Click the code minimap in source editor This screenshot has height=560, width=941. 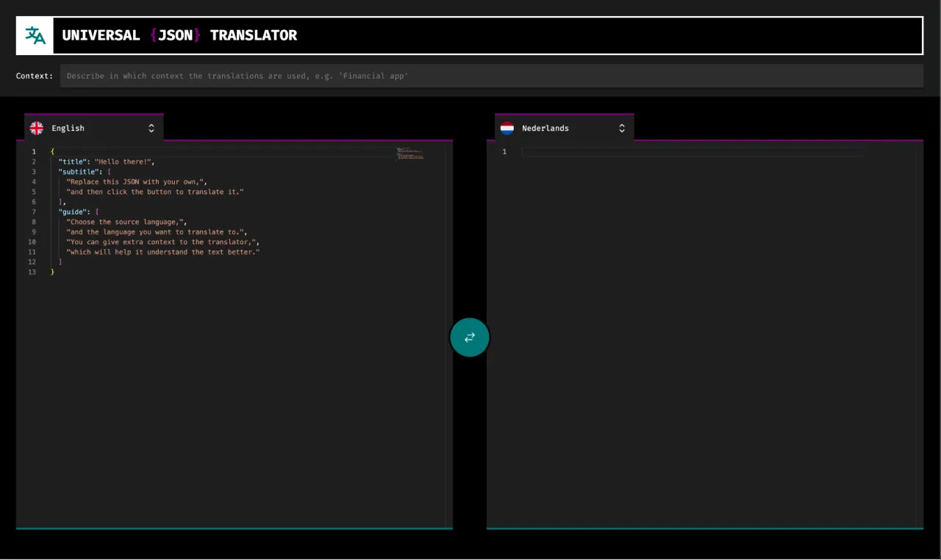410,154
